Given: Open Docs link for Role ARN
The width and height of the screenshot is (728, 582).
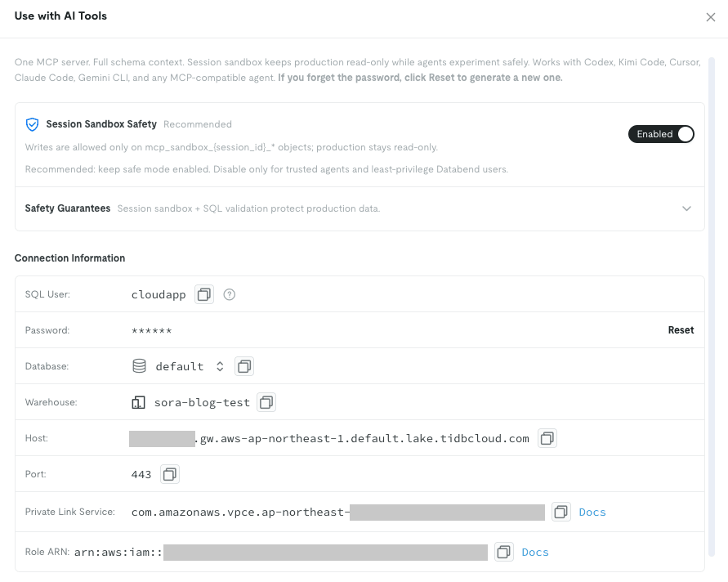Looking at the screenshot, I should pos(535,552).
